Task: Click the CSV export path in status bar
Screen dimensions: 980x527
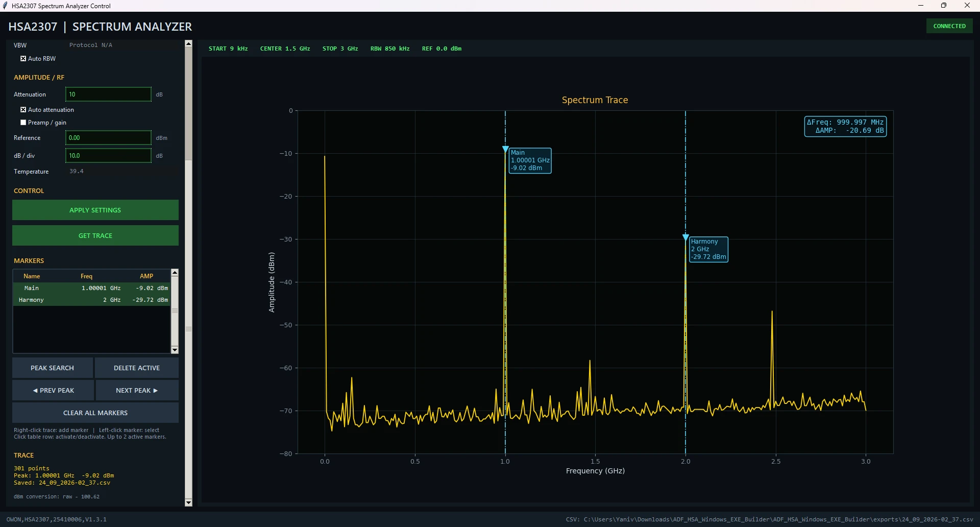Action: coord(770,519)
